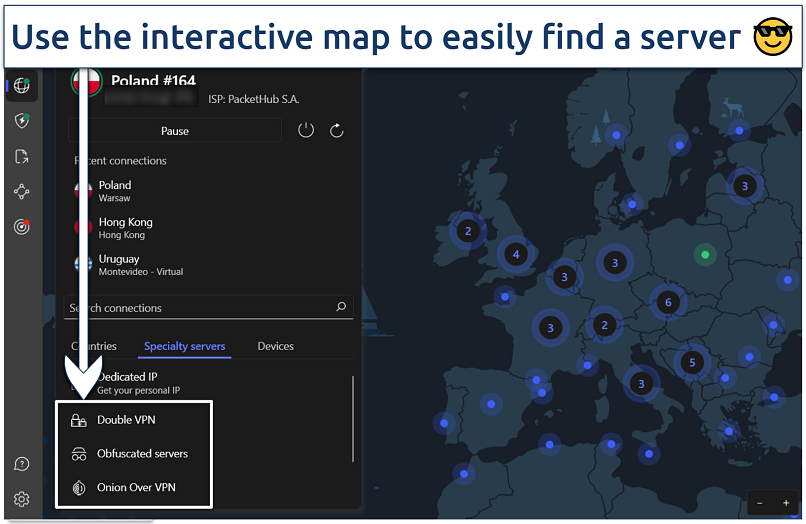Image resolution: width=806 pixels, height=524 pixels.
Task: Switch to the Countries tab
Action: [x=94, y=346]
